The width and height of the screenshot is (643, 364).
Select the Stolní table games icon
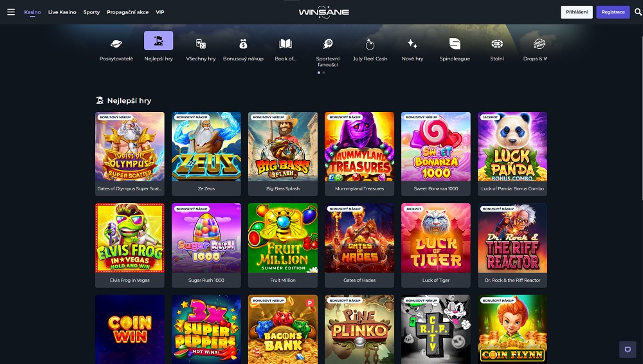[497, 44]
